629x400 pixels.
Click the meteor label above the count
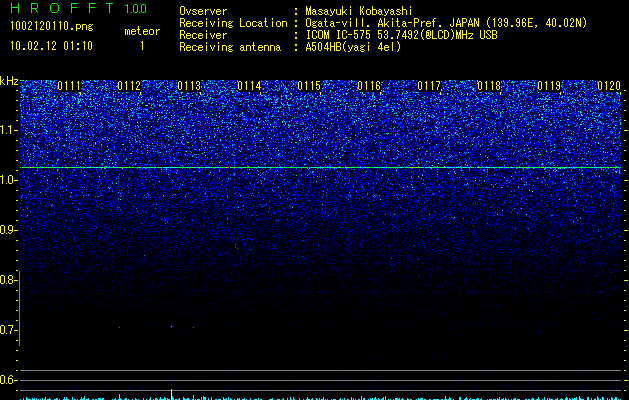click(142, 31)
